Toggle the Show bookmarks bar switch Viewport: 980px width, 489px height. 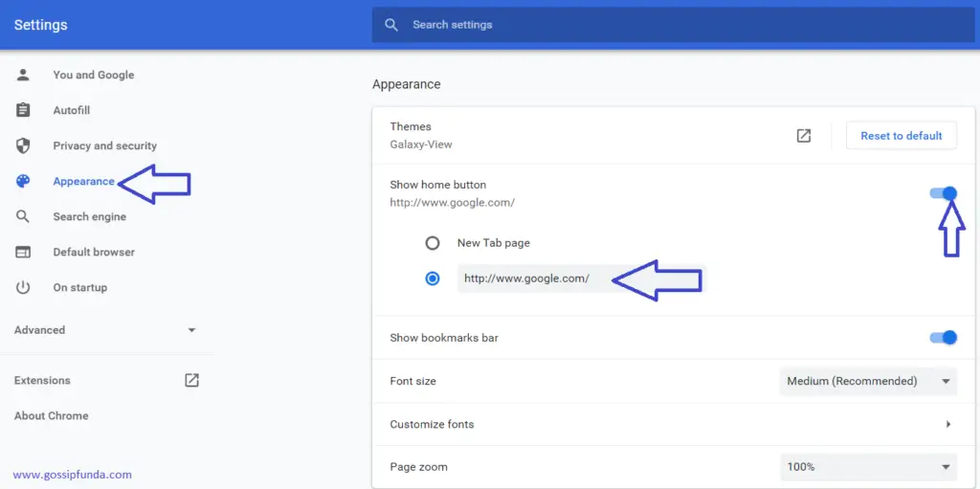tap(943, 338)
